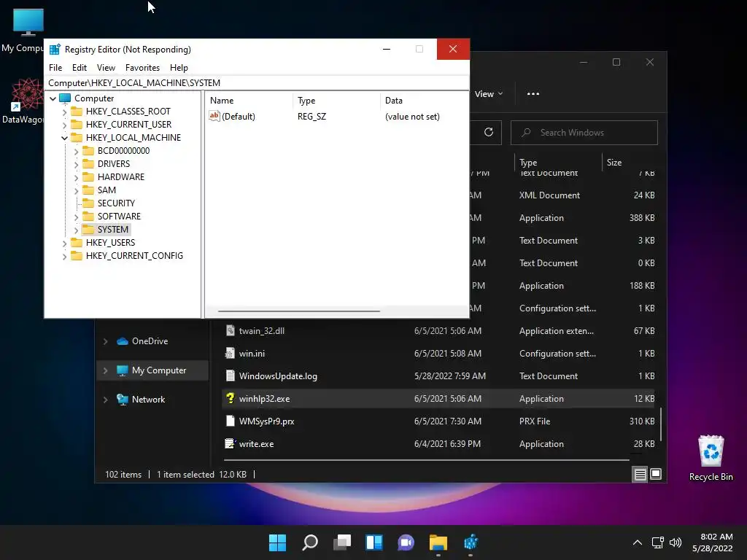Open the Favorites menu in Registry Editor

tap(142, 68)
